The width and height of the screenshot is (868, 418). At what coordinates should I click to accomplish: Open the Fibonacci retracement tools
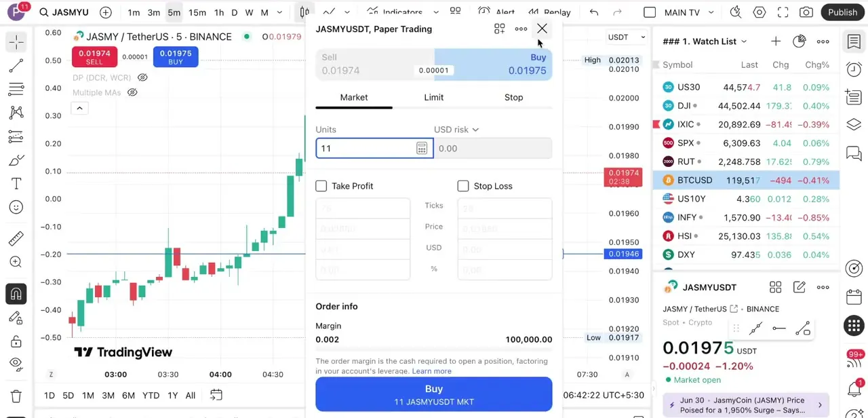tap(16, 89)
